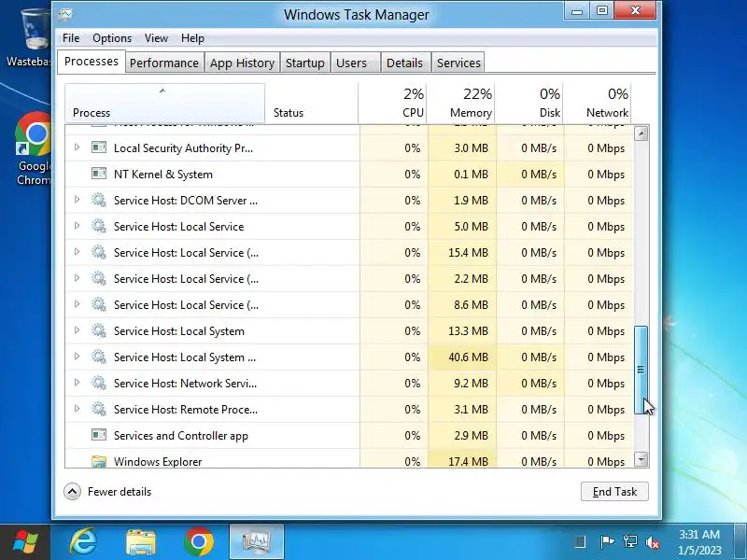Click the gear icon for Remote Procedure host
The width and height of the screenshot is (747, 560).
pos(99,409)
